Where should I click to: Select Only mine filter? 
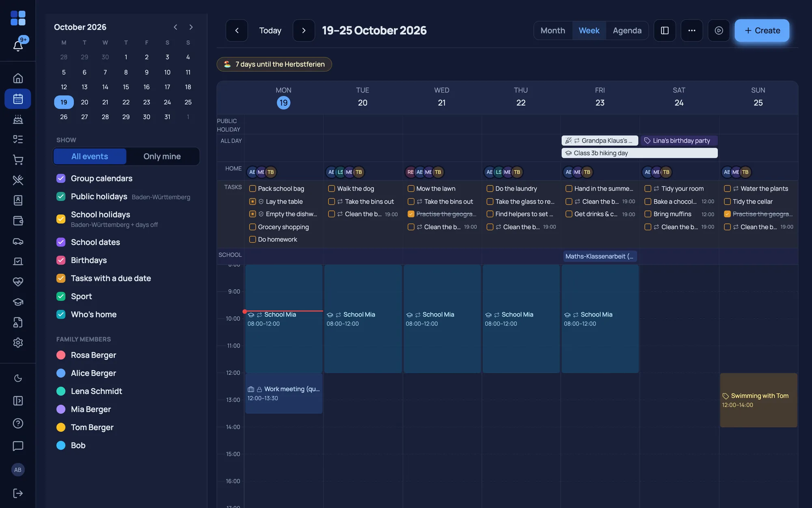162,156
